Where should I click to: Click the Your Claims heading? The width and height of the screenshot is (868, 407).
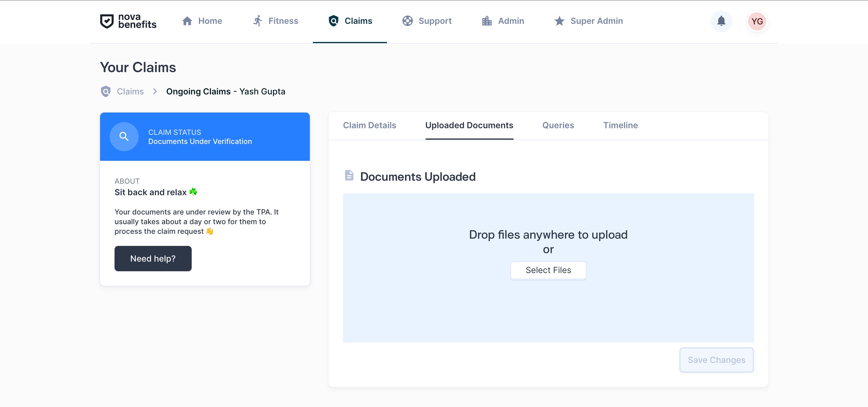click(138, 68)
